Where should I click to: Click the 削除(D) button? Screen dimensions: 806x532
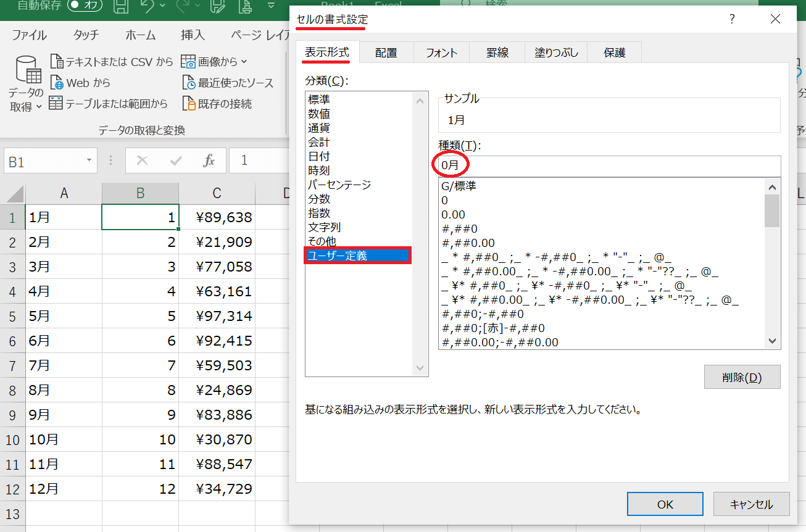(x=742, y=377)
